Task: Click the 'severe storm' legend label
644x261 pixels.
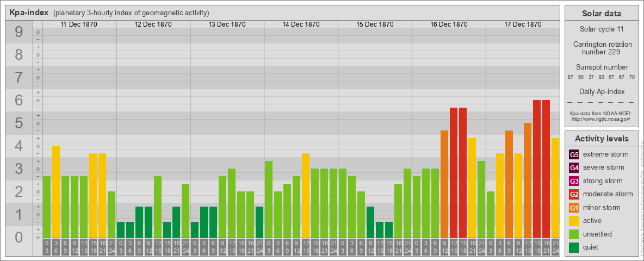Action: click(604, 167)
